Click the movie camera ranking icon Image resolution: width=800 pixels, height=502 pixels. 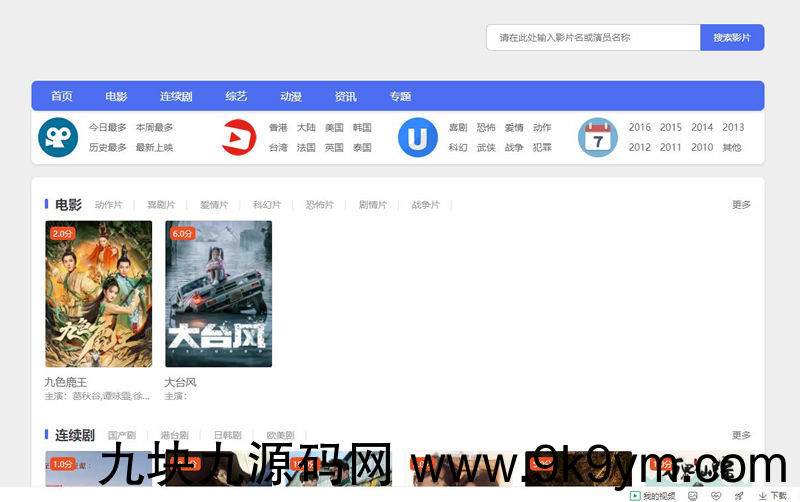click(58, 137)
